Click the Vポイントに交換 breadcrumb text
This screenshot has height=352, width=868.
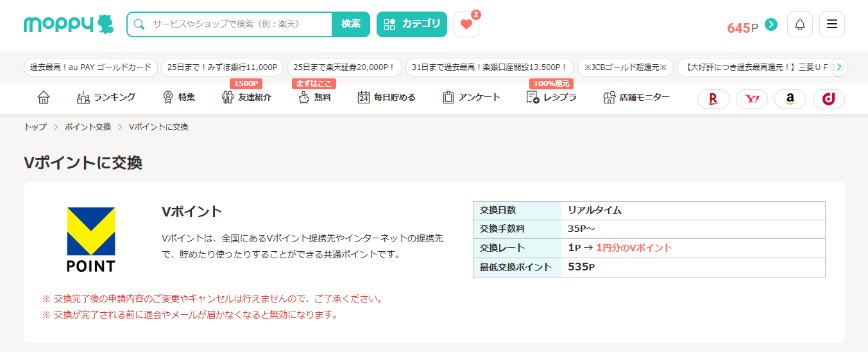click(158, 127)
